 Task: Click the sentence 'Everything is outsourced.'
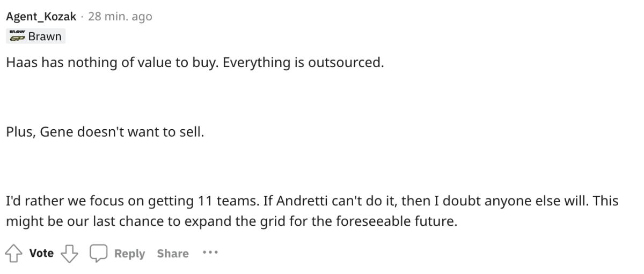click(303, 63)
